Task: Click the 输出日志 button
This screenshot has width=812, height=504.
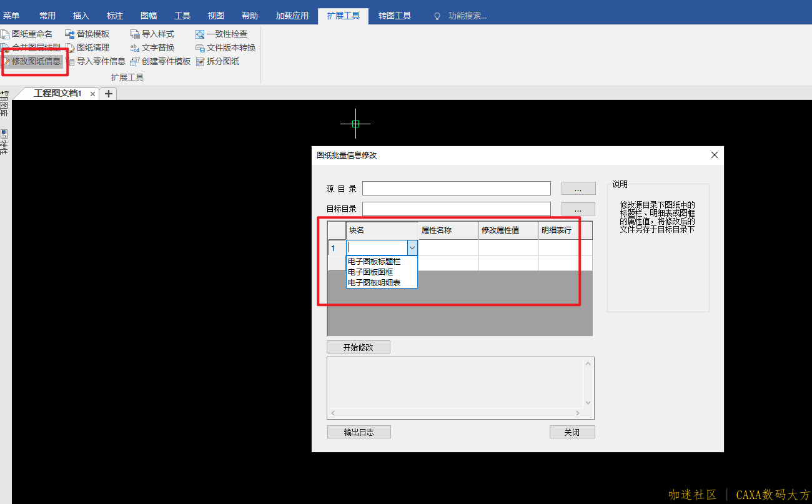Action: [x=359, y=432]
